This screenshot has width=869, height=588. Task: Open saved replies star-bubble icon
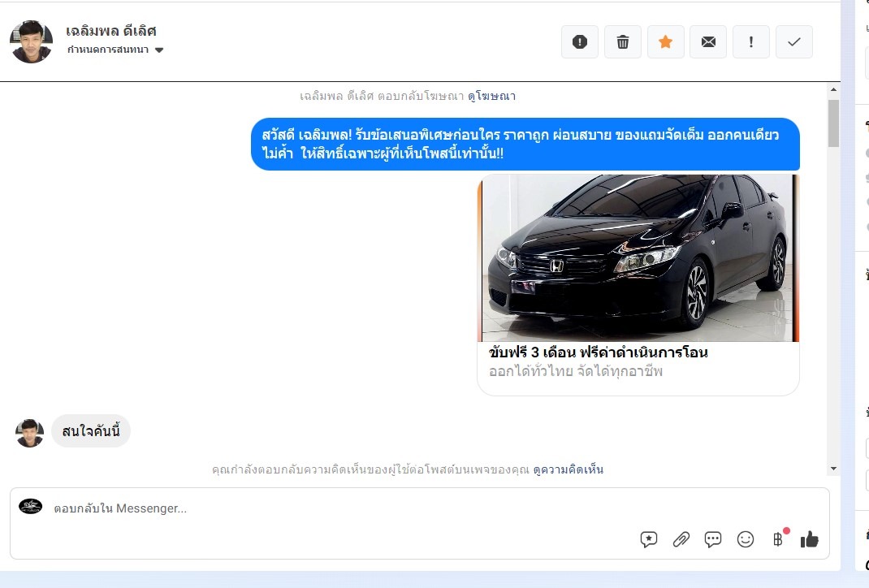point(648,539)
